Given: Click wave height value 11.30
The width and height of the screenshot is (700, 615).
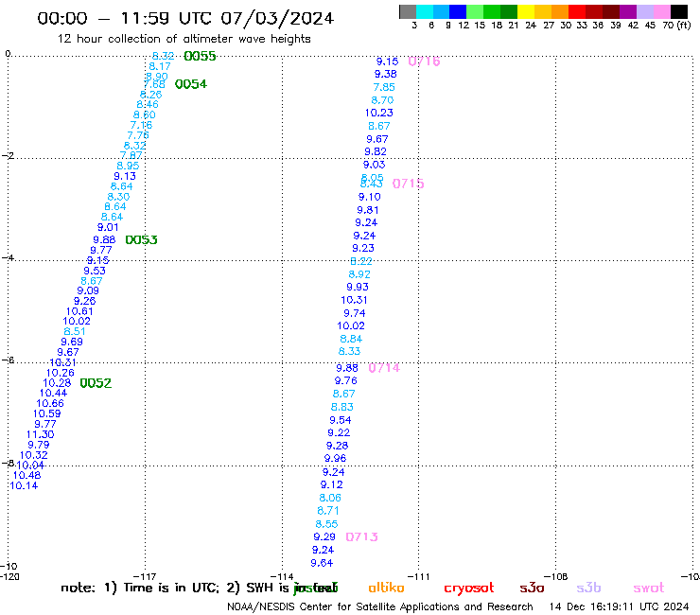Looking at the screenshot, I should tap(40, 434).
